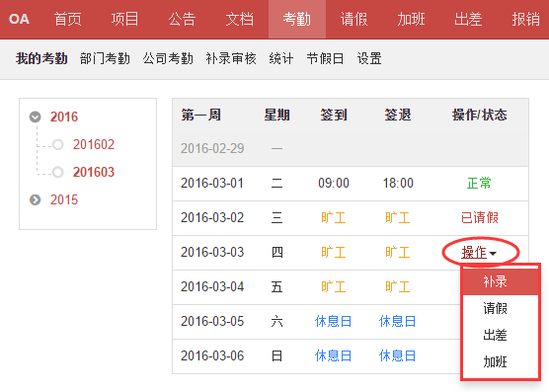Click 签退 旷工 for 2016-03-04
The height and width of the screenshot is (392, 549).
(x=398, y=286)
